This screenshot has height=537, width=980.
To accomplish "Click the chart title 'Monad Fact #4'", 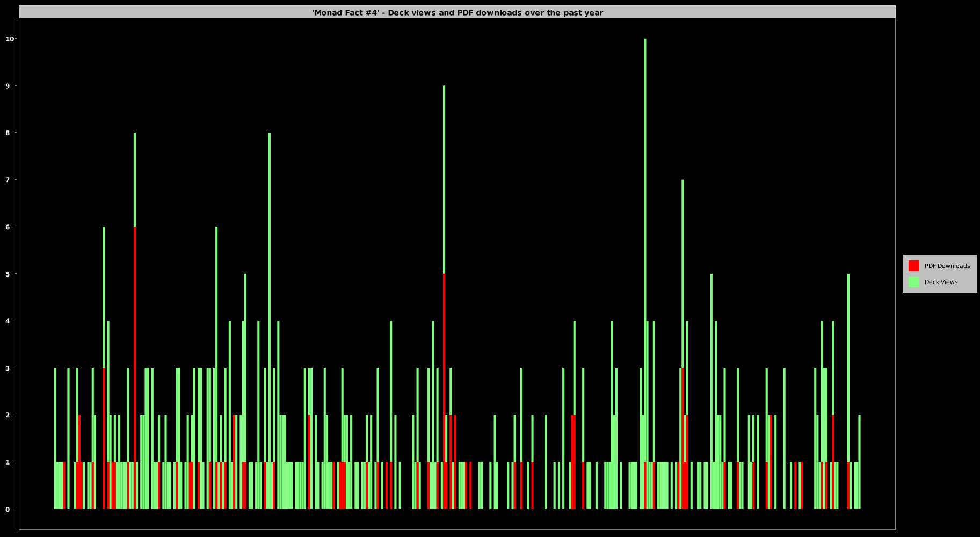I will [x=458, y=12].
